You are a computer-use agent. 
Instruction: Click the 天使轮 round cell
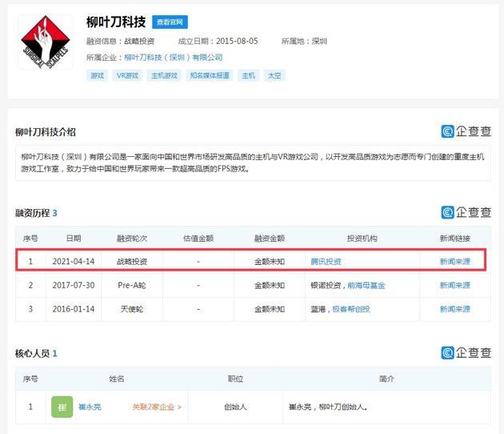click(132, 309)
